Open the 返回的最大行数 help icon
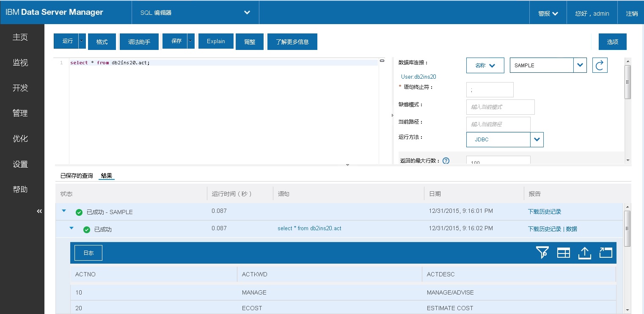The width and height of the screenshot is (644, 314). click(446, 160)
